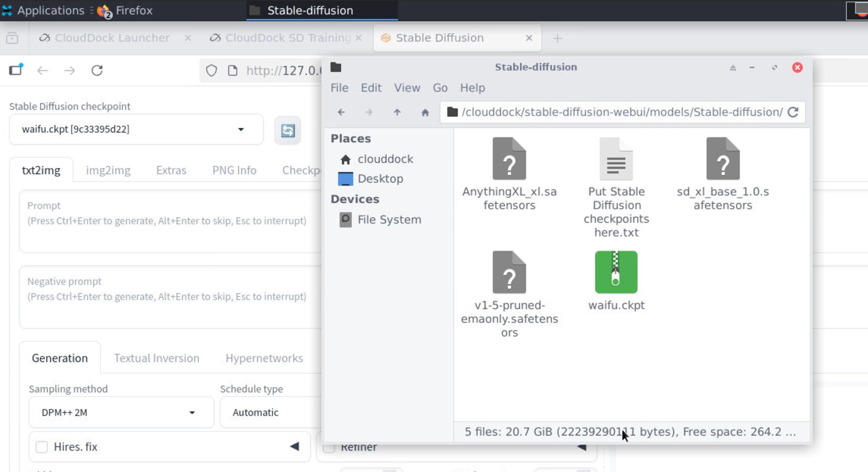Open the View menu in file manager
The width and height of the screenshot is (868, 472).
coord(406,88)
